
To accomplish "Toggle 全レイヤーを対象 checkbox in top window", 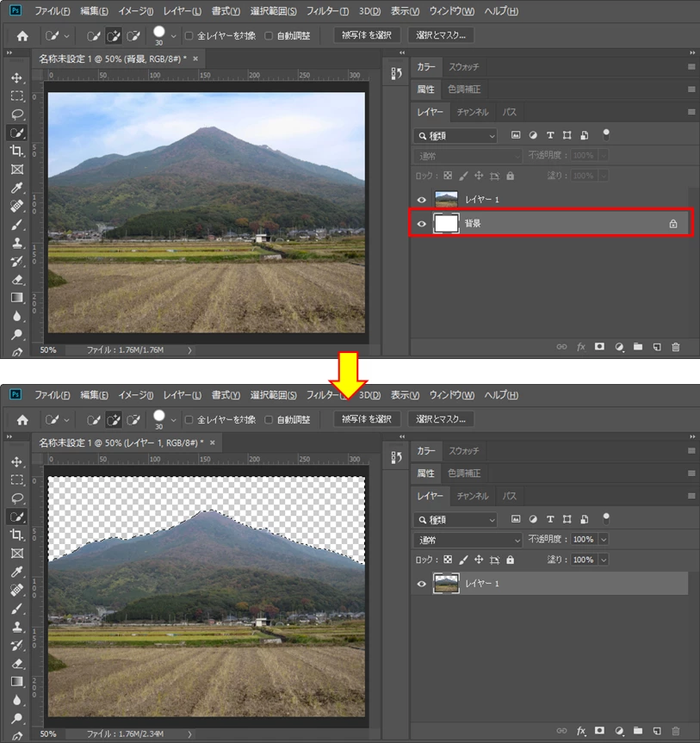I will coord(189,35).
